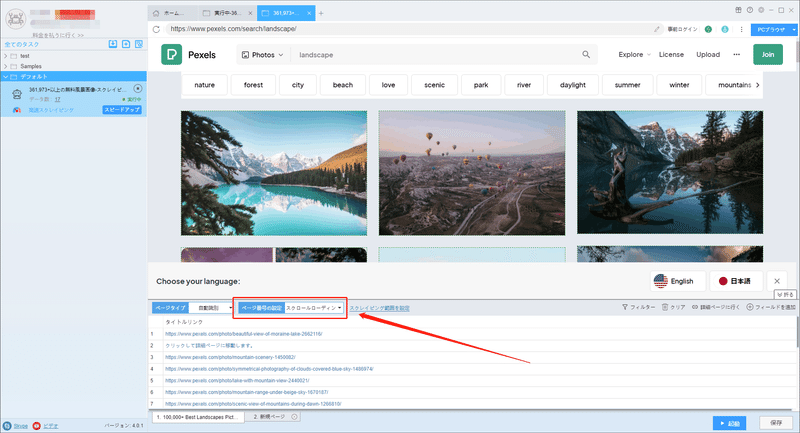Select the 361,973 active tab
The image size is (800, 433).
pyautogui.click(x=286, y=13)
